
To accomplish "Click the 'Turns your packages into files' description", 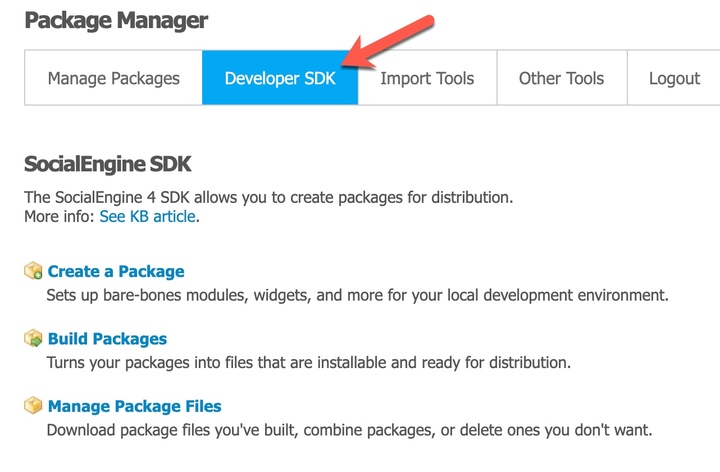I will [x=309, y=363].
